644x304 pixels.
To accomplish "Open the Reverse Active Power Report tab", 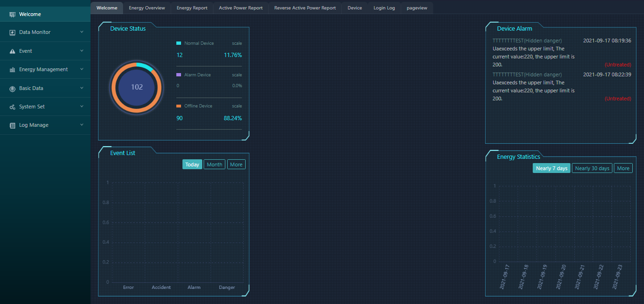I will (x=305, y=8).
